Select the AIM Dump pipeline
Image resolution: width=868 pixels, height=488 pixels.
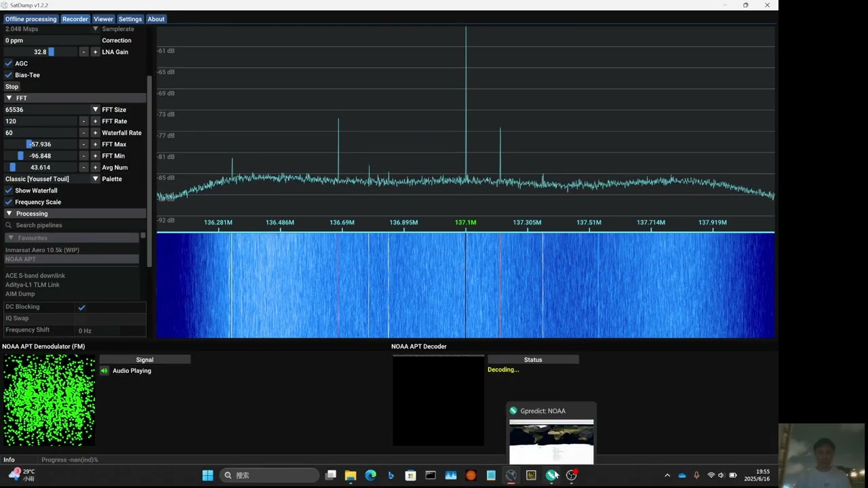(20, 294)
